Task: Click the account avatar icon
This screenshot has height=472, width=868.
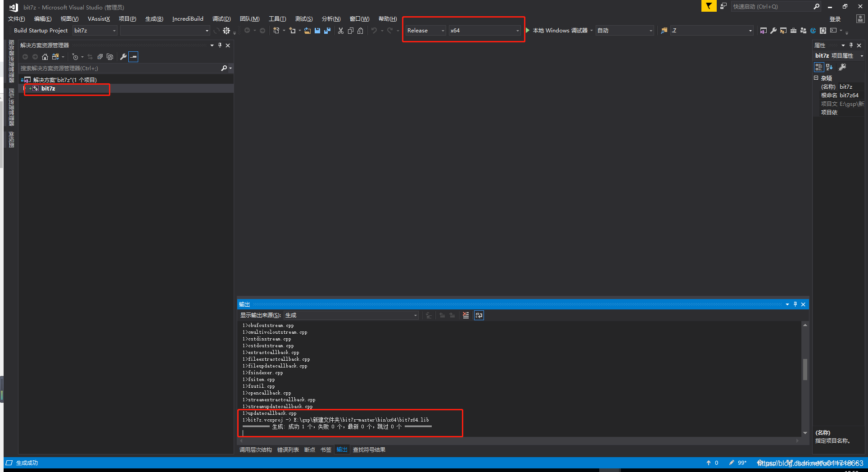Action: (x=860, y=19)
